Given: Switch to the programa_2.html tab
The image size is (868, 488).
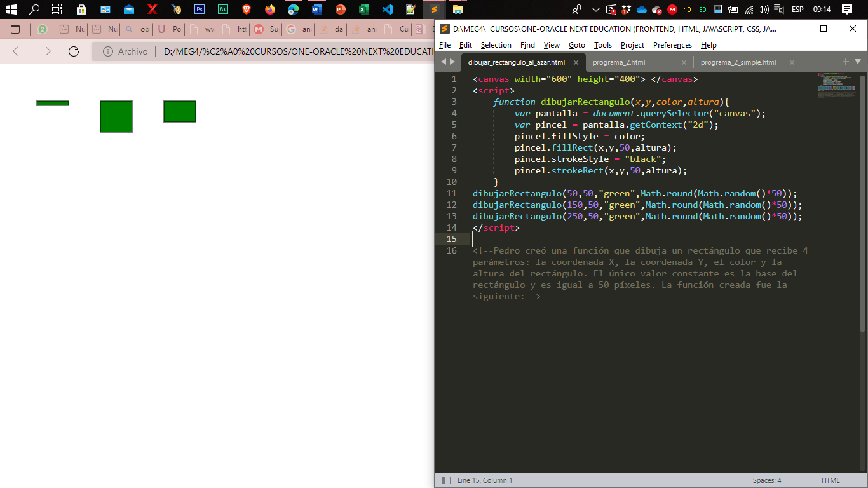Looking at the screenshot, I should (x=619, y=62).
